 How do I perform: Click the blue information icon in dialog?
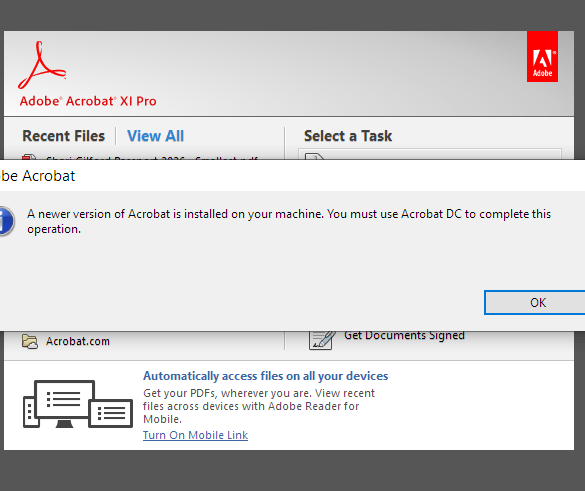pos(6,221)
